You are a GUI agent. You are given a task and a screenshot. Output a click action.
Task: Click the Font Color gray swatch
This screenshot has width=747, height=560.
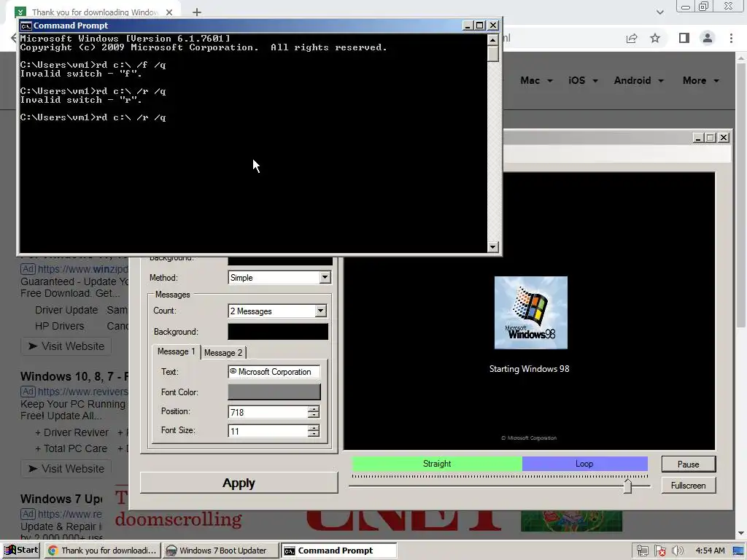(x=274, y=392)
